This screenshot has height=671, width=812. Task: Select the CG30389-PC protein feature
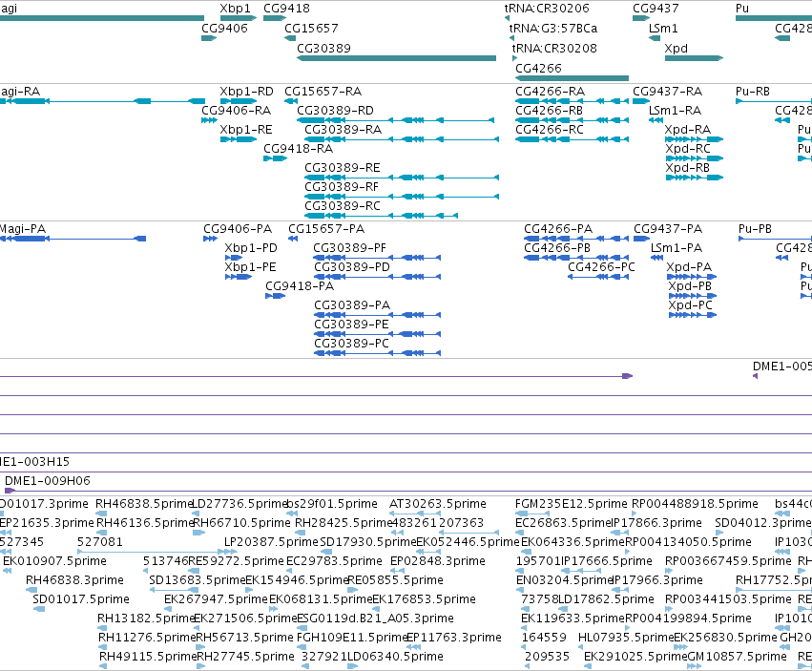pos(377,353)
